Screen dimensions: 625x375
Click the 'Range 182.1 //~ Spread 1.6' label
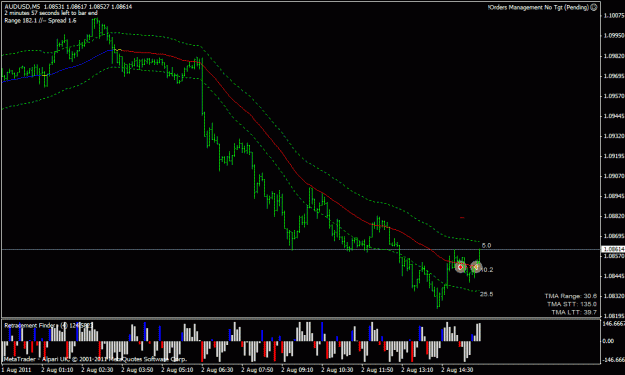[x=40, y=20]
